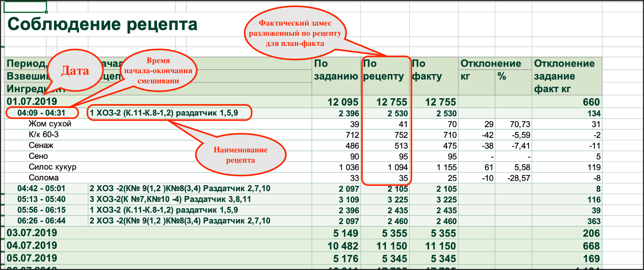Select value 25 По факту for Солома

pyautogui.click(x=451, y=178)
